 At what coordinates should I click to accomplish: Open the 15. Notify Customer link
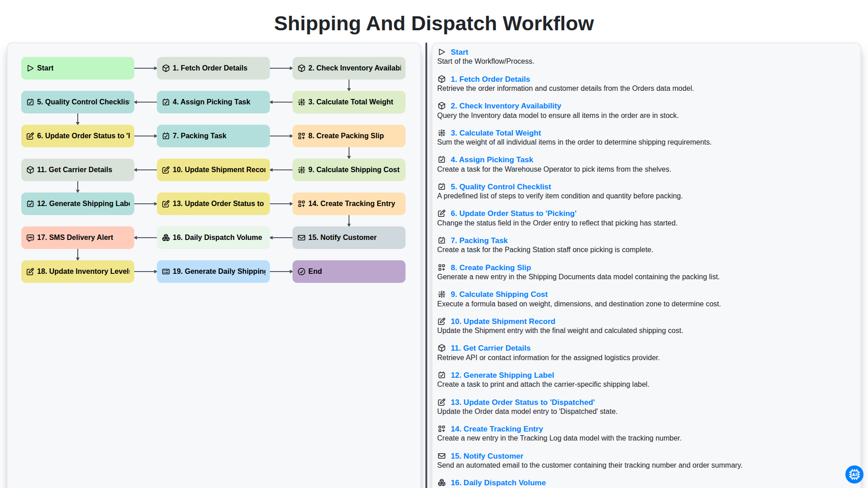[487, 456]
